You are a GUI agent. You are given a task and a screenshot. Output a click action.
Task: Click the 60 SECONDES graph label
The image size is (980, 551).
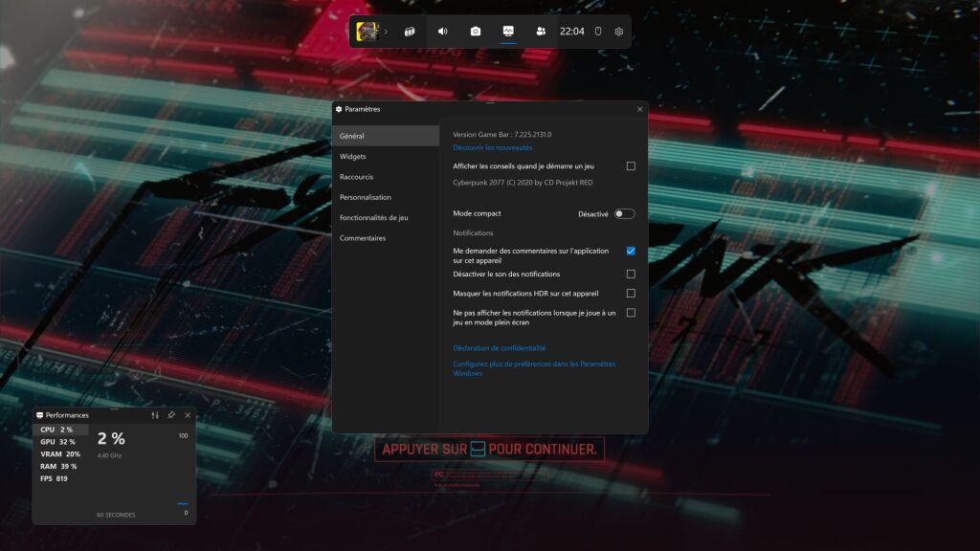point(116,515)
